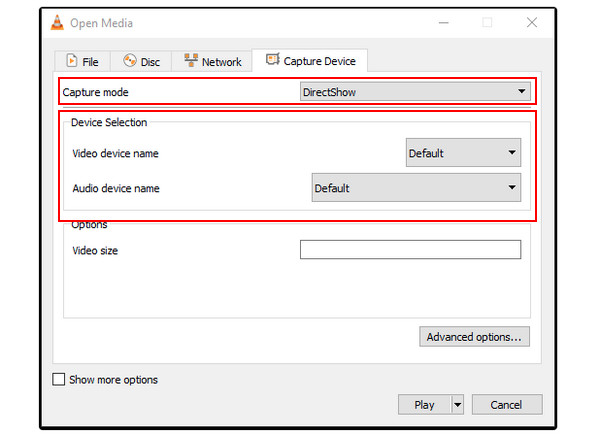The width and height of the screenshot is (600, 435).
Task: Open the Disc tab
Action: (x=141, y=61)
